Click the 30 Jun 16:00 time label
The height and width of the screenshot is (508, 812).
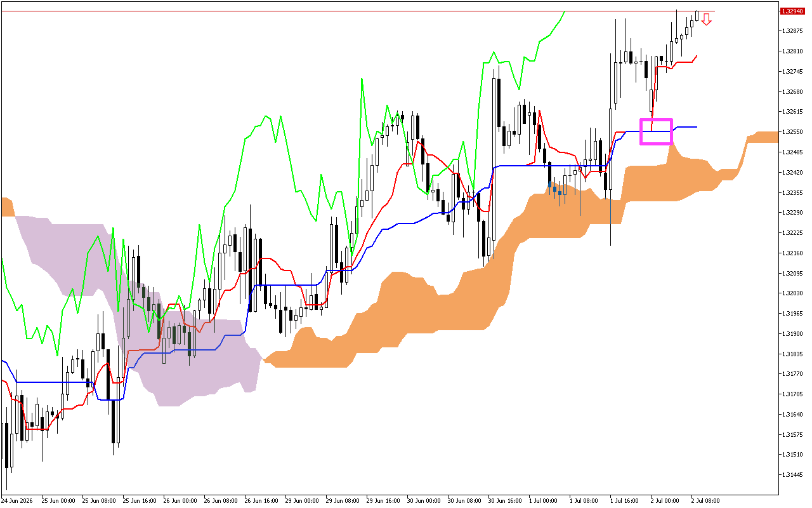[505, 500]
